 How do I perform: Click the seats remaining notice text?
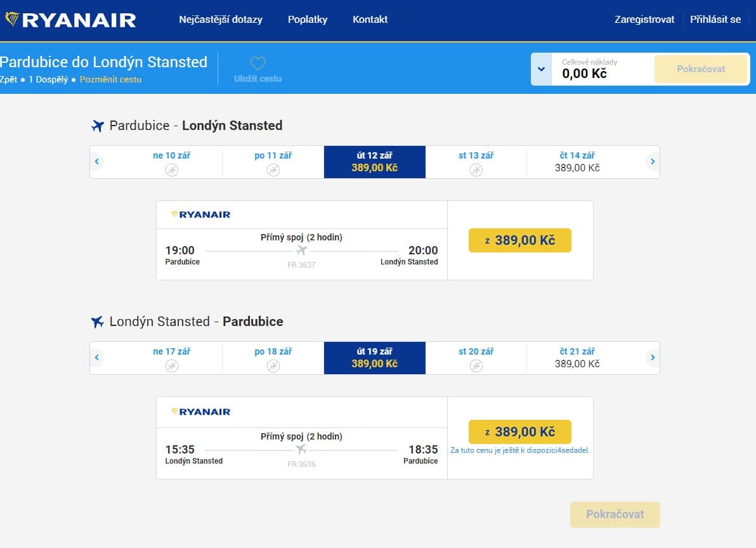coord(520,451)
